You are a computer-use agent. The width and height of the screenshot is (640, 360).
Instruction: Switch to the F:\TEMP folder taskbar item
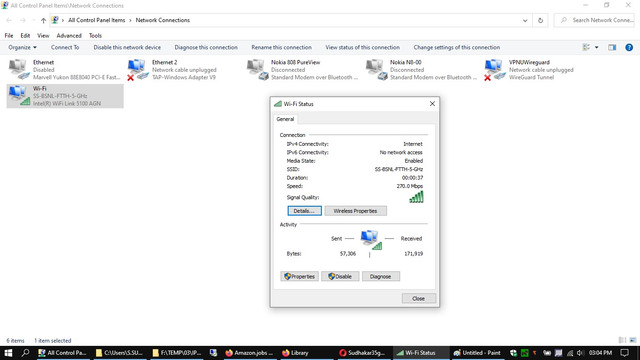coord(177,353)
